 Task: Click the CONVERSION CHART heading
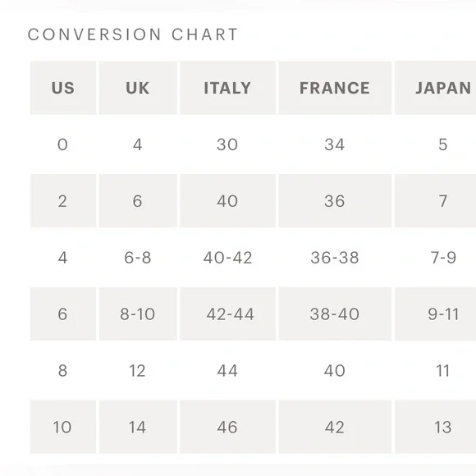tap(133, 34)
